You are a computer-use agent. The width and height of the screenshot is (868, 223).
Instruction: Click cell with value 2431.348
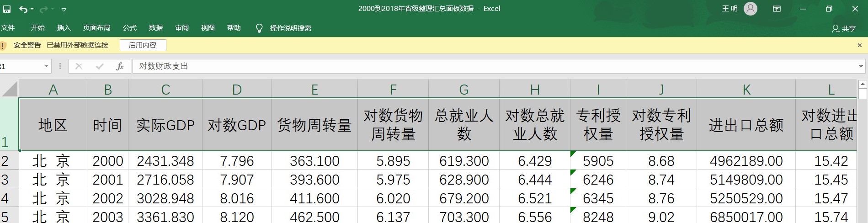[x=165, y=161]
